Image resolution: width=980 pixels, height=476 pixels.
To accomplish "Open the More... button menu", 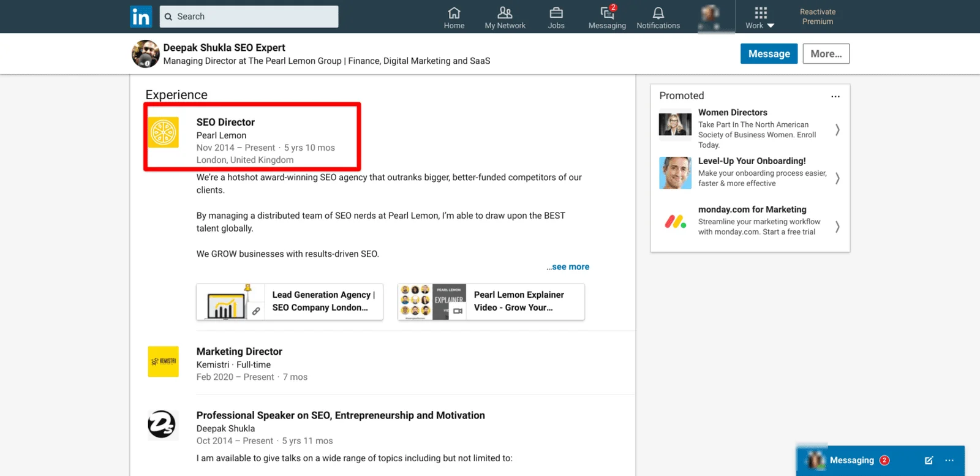I will 826,54.
